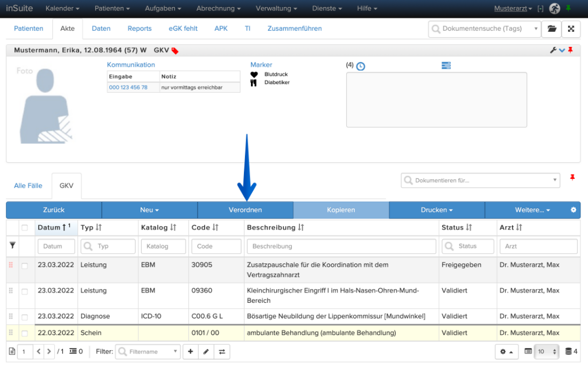The image size is (588, 368).
Task: Go to next page arrow
Action: [x=49, y=351]
